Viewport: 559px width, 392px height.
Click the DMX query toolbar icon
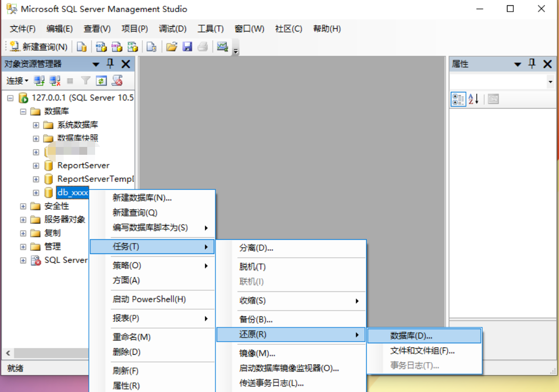tap(117, 47)
